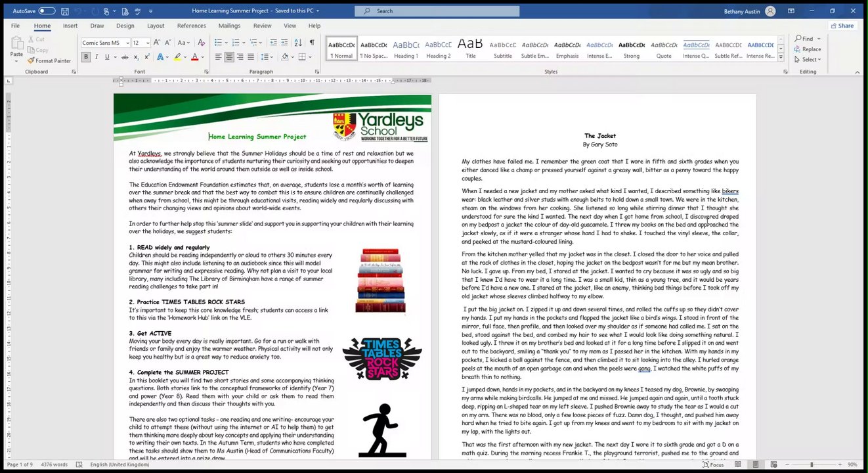Click the Share button
The image size is (868, 473).
point(842,26)
